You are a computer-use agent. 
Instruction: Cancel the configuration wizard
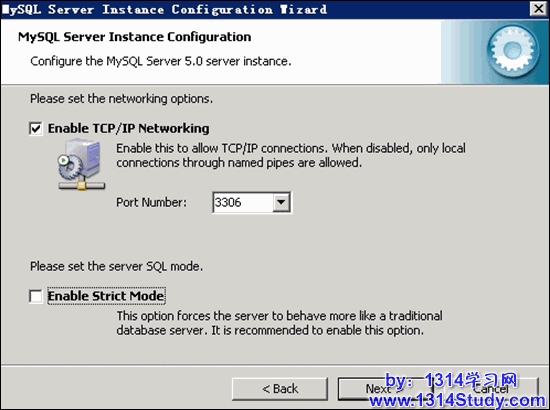[491, 389]
